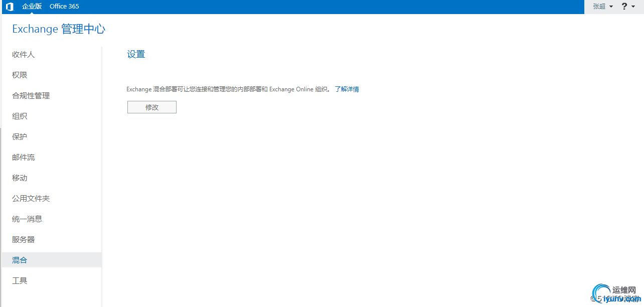The height and width of the screenshot is (307, 644).
Task: Click the Exchange 混合部署 description text
Action: click(x=229, y=89)
